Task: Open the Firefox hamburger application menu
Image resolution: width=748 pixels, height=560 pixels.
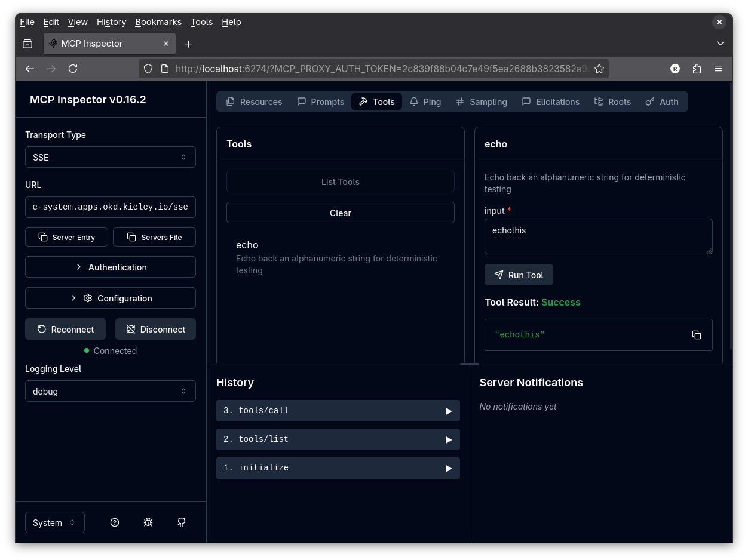Action: (x=718, y=69)
